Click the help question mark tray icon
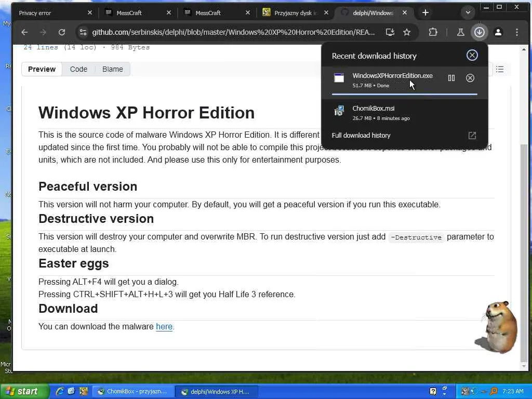The image size is (532, 399). [x=433, y=391]
